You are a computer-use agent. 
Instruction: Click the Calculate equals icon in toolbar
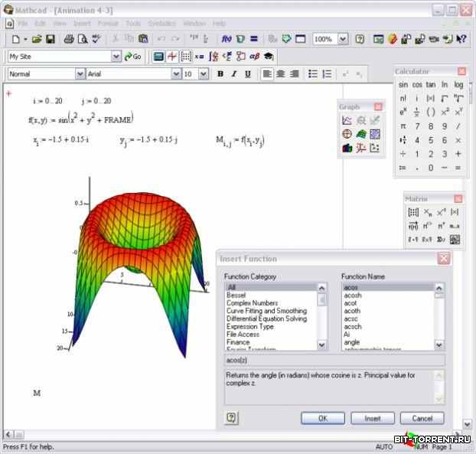point(254,39)
